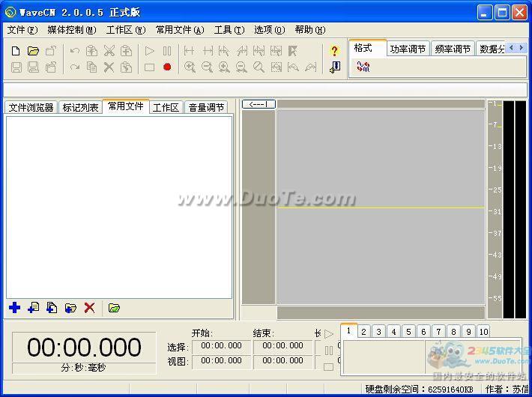The image size is (532, 397).
Task: Click the save floppy disk icon
Action: point(16,67)
